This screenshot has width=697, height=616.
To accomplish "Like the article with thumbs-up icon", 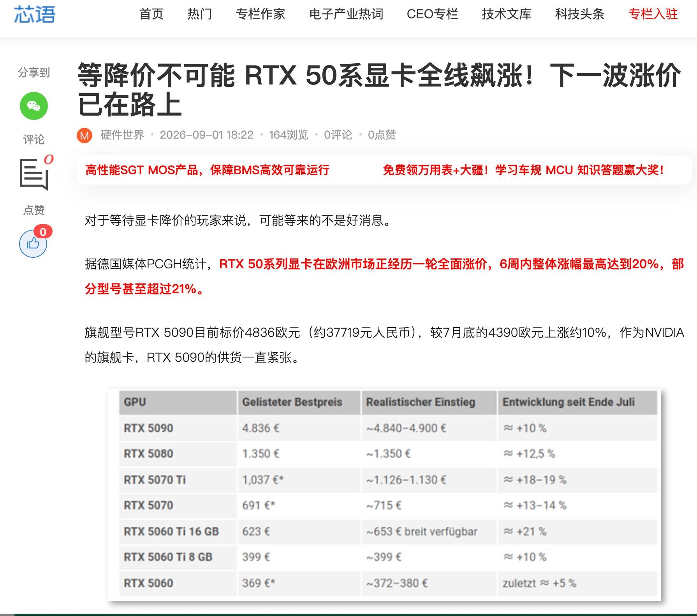I will pos(33,244).
